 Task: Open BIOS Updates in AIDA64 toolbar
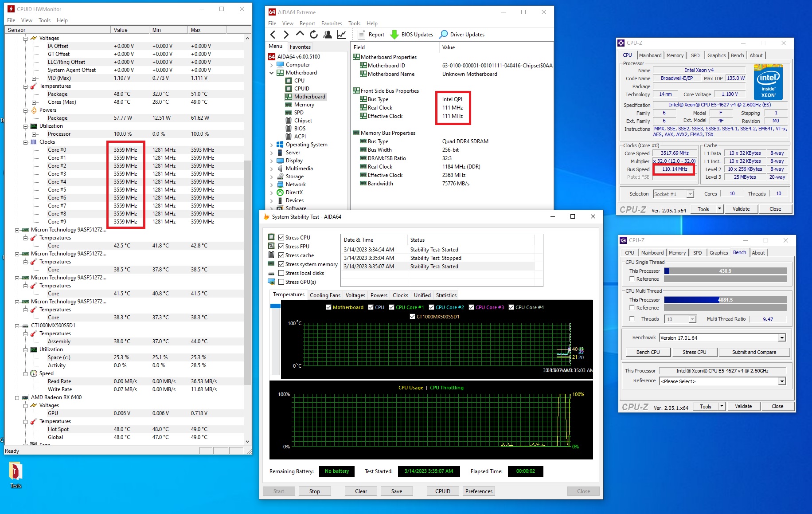coord(412,35)
